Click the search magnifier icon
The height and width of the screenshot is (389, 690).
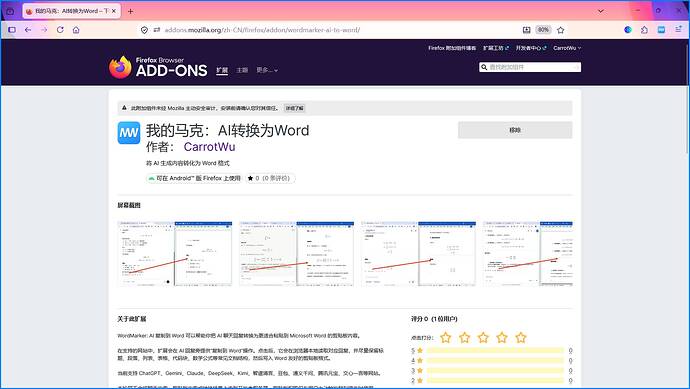click(484, 67)
